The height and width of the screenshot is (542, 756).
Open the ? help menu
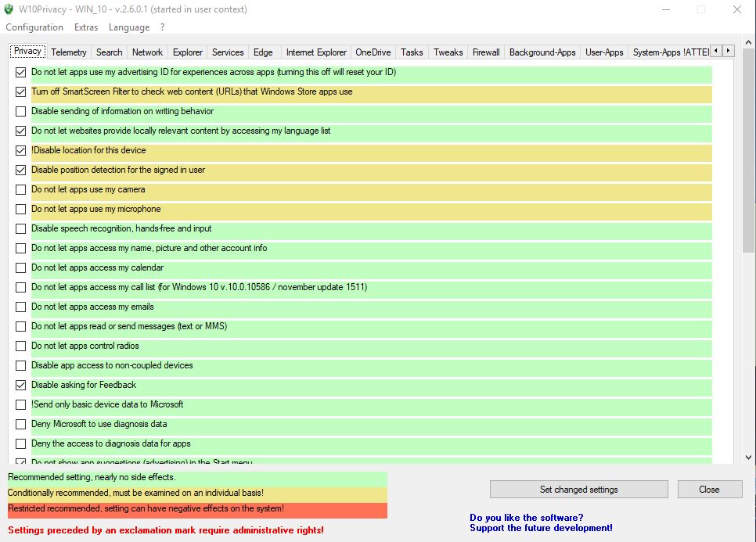pyautogui.click(x=163, y=27)
